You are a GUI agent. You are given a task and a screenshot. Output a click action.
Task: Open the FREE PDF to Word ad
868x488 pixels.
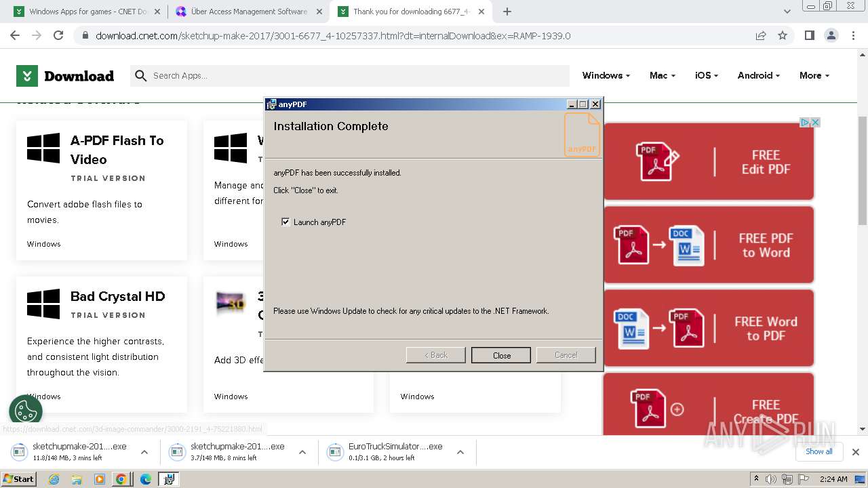pyautogui.click(x=709, y=245)
